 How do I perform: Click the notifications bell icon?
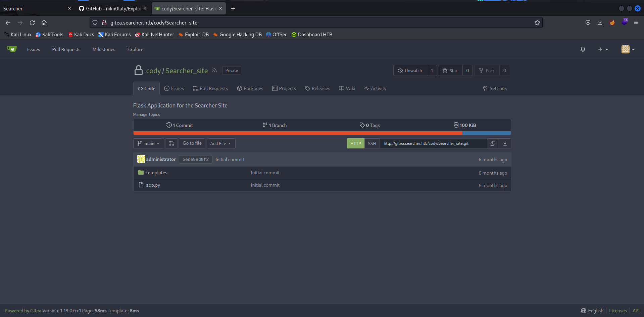pos(583,49)
